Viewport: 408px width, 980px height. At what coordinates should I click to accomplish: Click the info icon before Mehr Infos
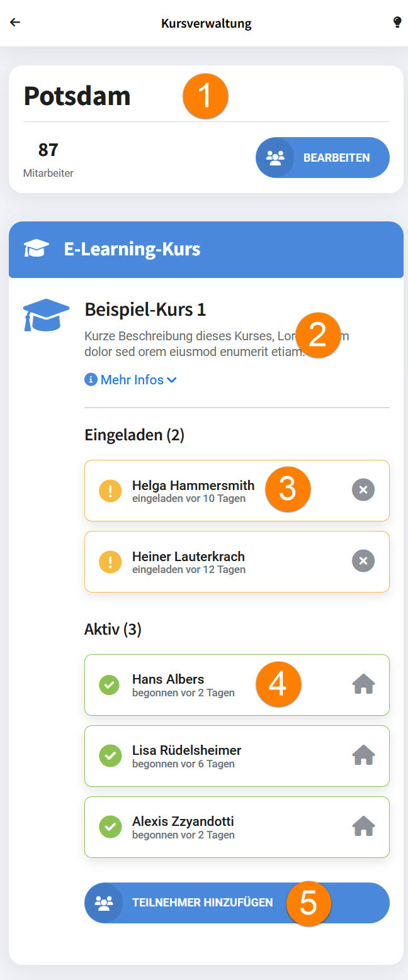tap(91, 380)
